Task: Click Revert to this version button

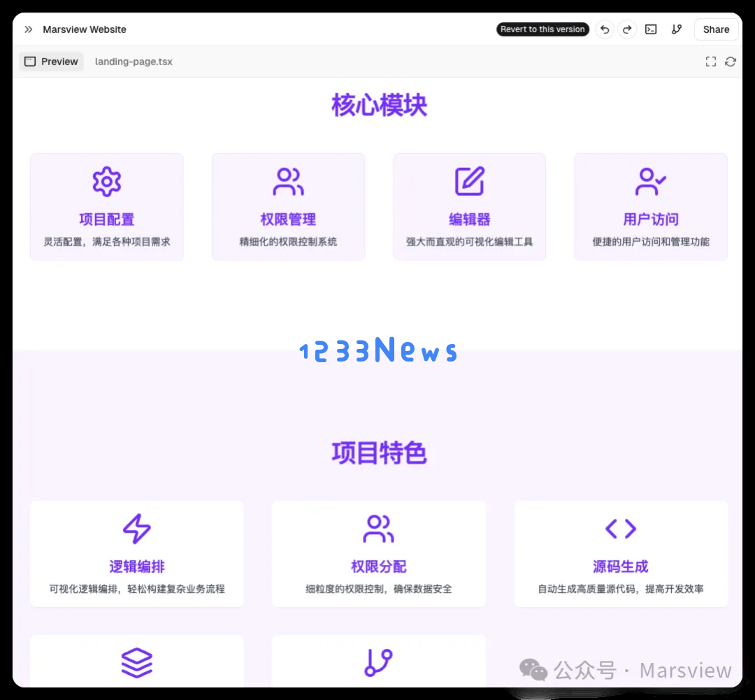Action: coord(542,29)
